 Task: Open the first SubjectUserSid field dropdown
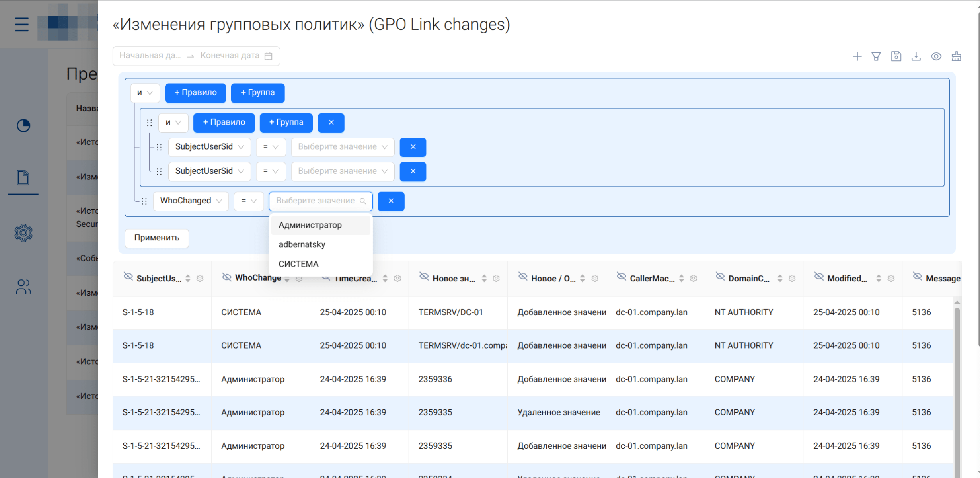(209, 147)
